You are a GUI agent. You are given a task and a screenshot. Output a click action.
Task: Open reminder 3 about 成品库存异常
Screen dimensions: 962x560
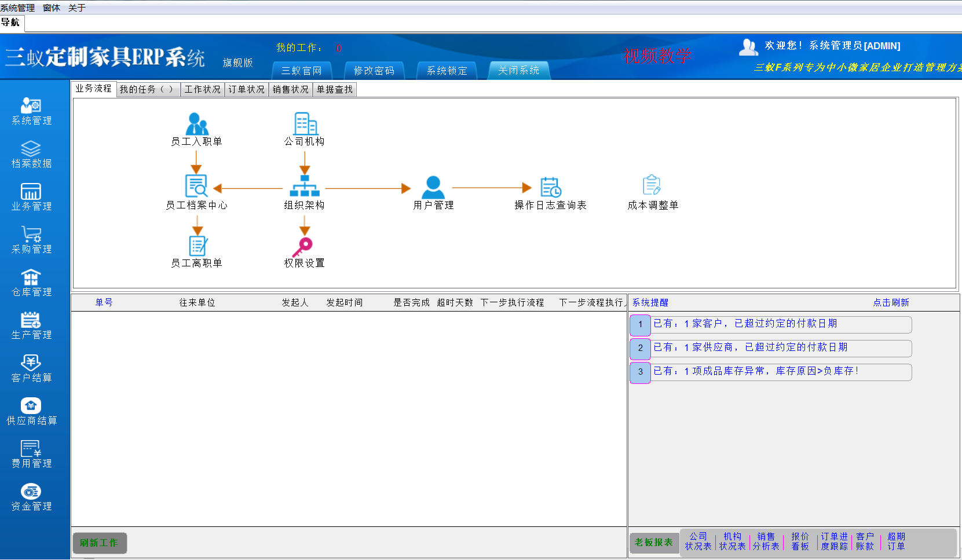(771, 372)
